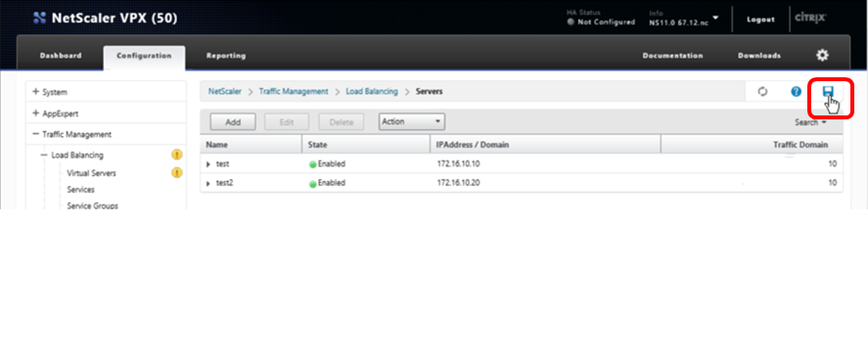Click the refresh icon in breadcrumb bar
The image size is (868, 362).
[762, 92]
